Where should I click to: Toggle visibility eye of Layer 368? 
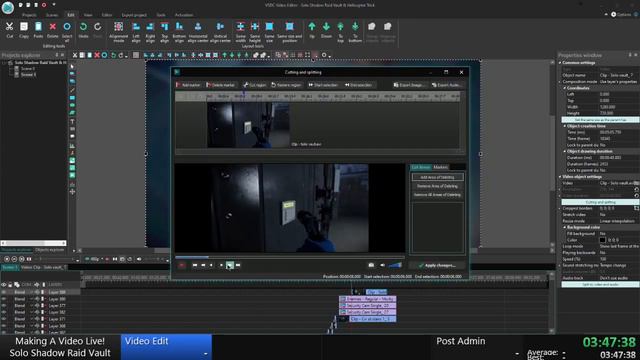click(x=4, y=326)
